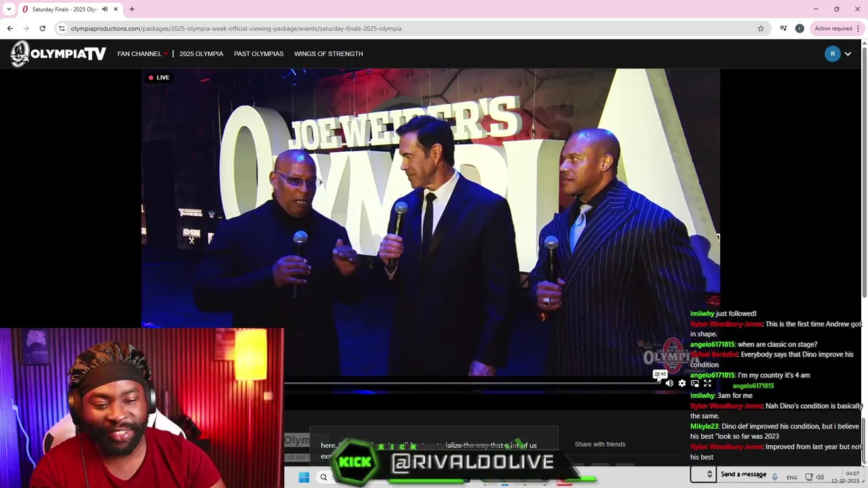The width and height of the screenshot is (868, 488).
Task: Switch the ENG input language indicator
Action: (x=792, y=478)
